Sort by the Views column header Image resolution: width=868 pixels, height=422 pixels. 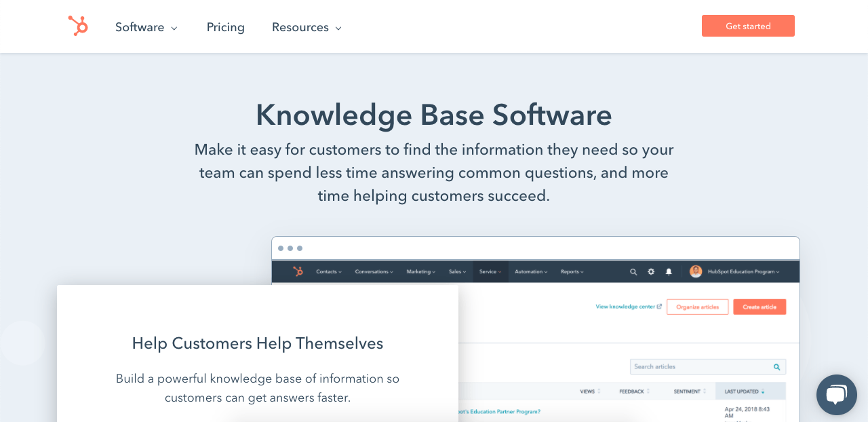591,391
